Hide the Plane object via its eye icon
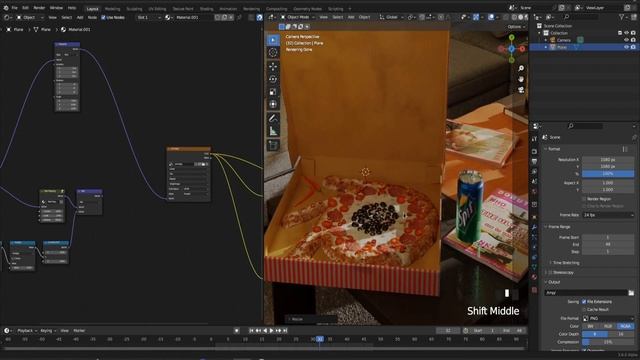The width and height of the screenshot is (640, 360). (x=627, y=47)
